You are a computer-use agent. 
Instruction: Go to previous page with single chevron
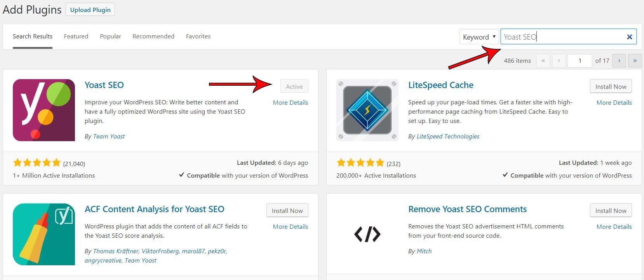tap(559, 60)
